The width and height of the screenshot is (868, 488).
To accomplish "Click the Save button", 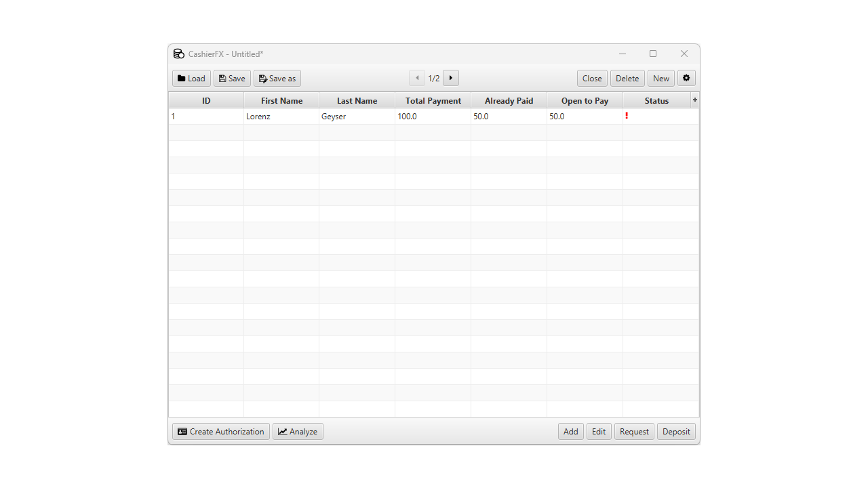I will (232, 78).
